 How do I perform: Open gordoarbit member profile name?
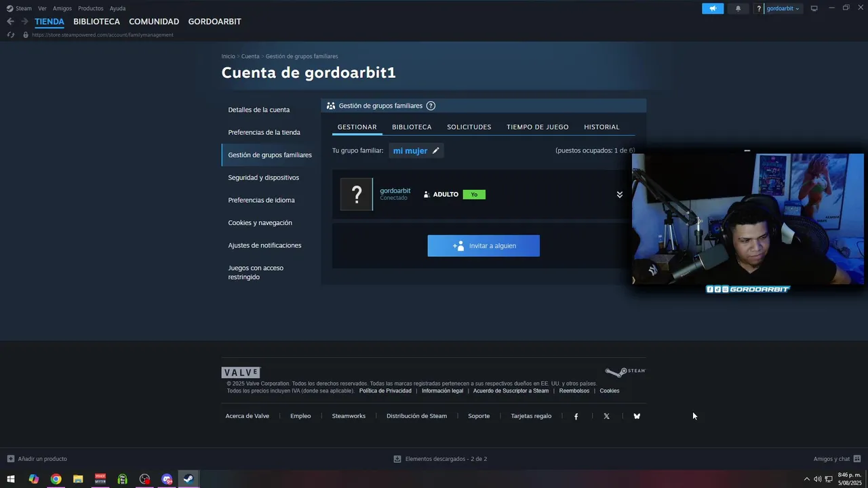click(395, 191)
